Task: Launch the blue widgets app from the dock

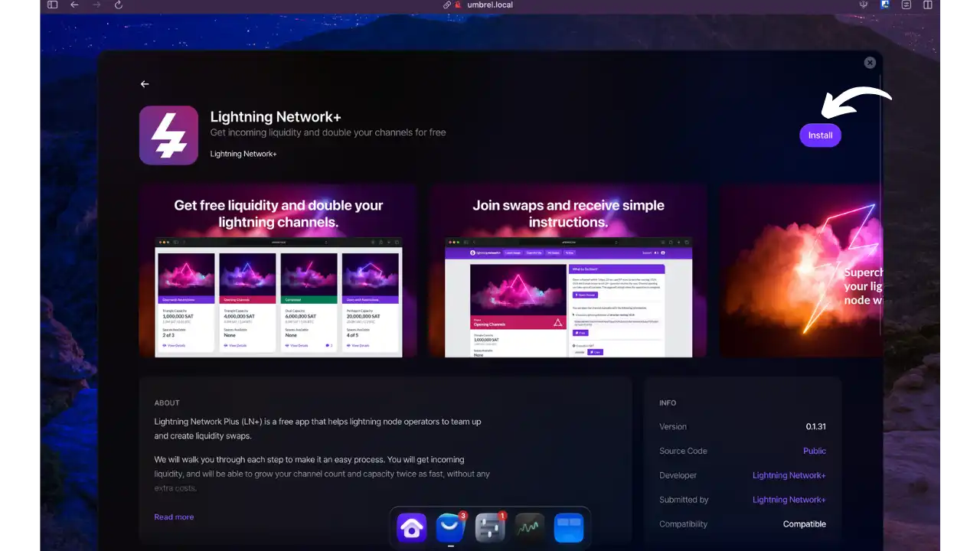Action: 569,527
